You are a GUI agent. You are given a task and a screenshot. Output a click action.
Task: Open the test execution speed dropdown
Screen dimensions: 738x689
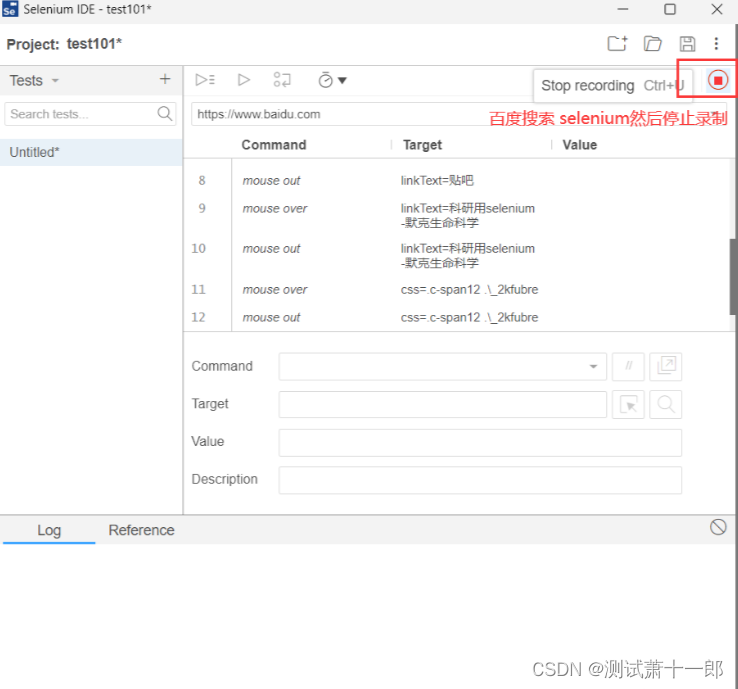pos(332,80)
